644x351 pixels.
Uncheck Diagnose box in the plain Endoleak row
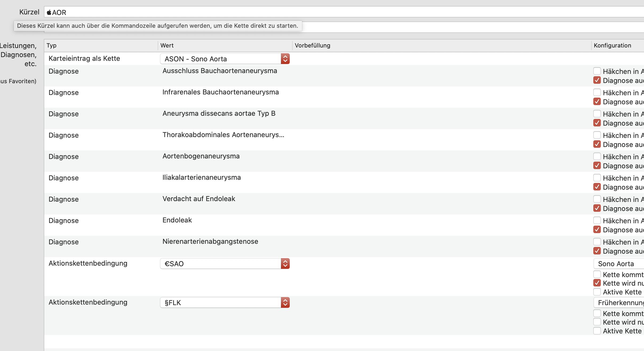[x=597, y=230]
